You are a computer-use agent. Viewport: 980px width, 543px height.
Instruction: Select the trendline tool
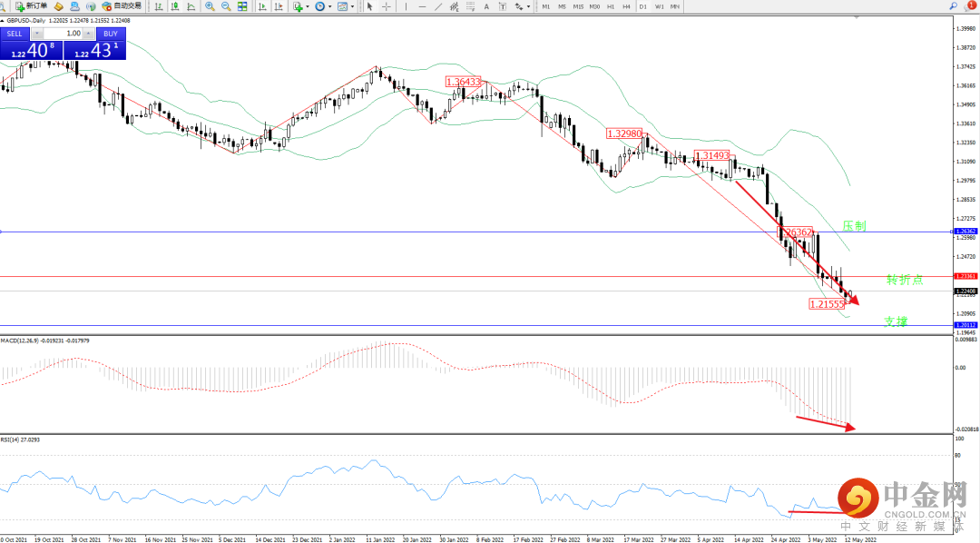click(x=439, y=6)
